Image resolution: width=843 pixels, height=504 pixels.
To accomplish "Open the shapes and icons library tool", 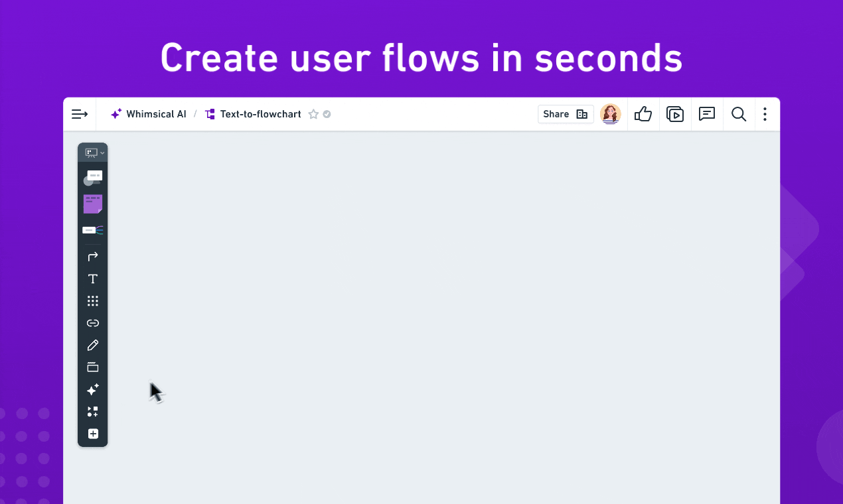I will pyautogui.click(x=93, y=412).
